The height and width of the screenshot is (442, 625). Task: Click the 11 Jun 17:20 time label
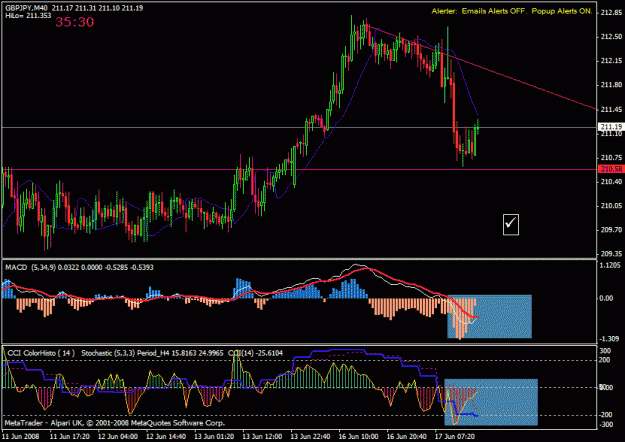(x=69, y=436)
